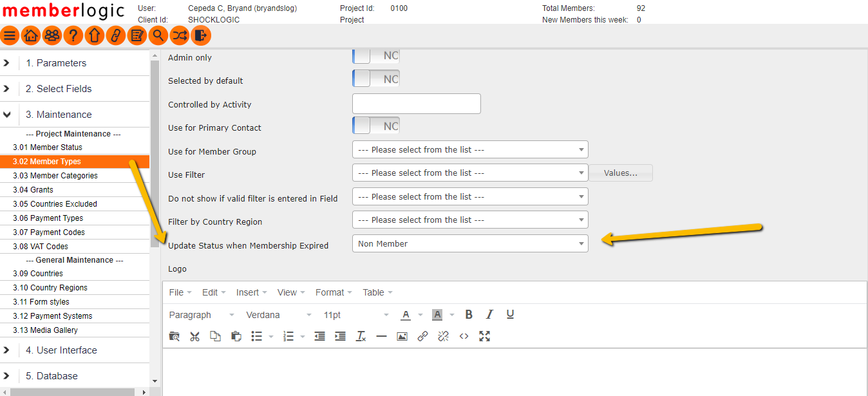Decrease indent in editor
The height and width of the screenshot is (396, 868).
point(319,336)
